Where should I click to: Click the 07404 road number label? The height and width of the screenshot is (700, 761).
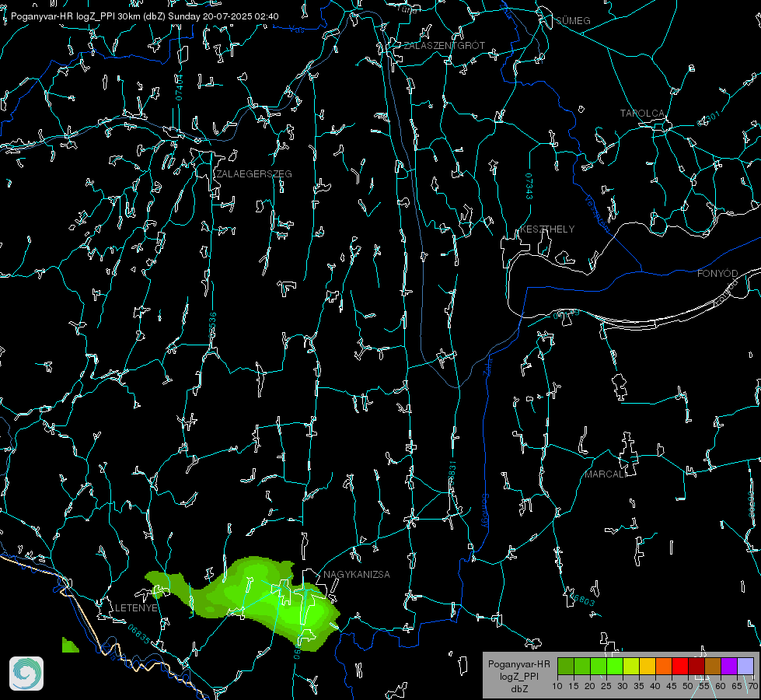pos(179,88)
